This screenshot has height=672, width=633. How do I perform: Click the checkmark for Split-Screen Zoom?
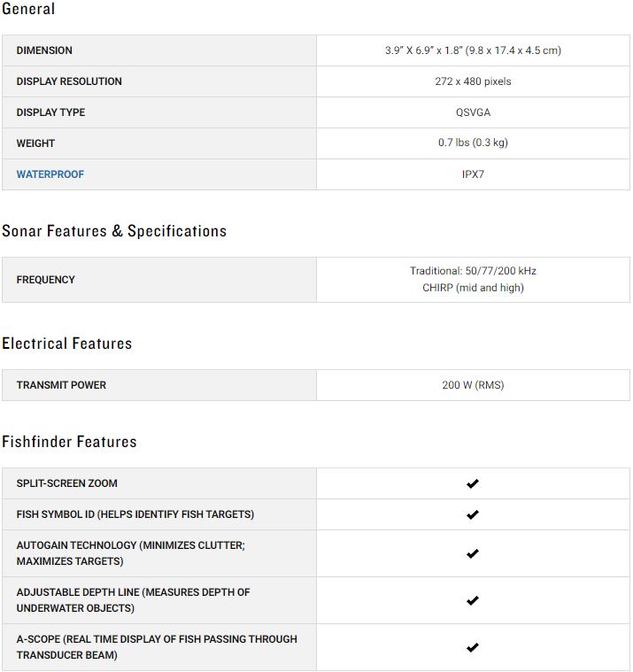(472, 483)
